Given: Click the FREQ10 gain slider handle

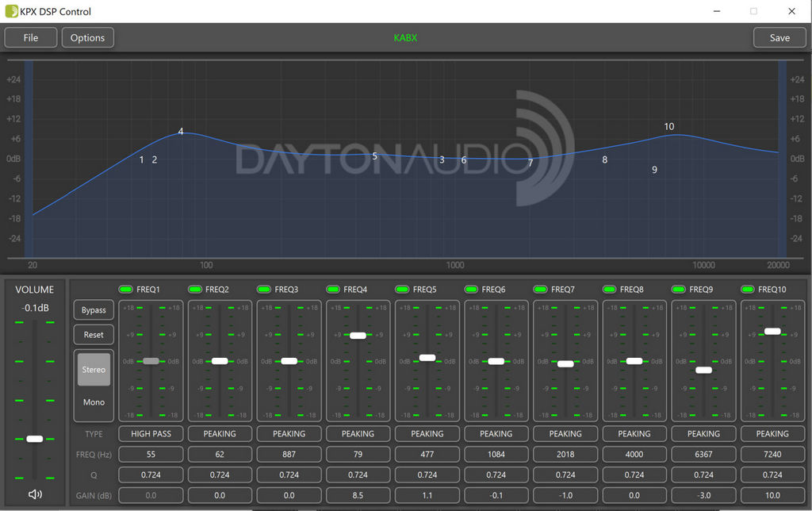Looking at the screenshot, I should point(772,331).
